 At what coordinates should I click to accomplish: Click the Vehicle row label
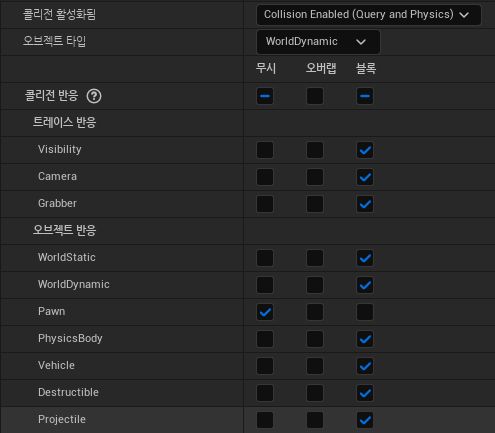pyautogui.click(x=56, y=365)
